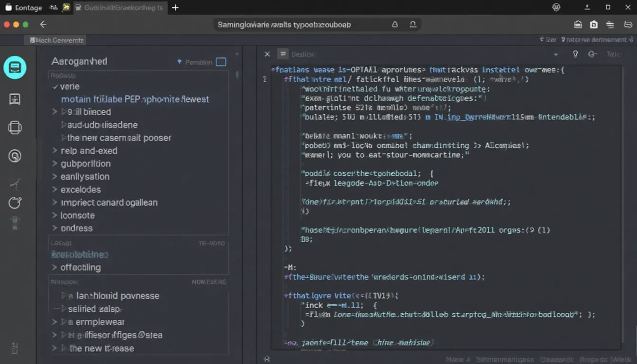The width and height of the screenshot is (637, 364).
Task: Close the Dealice editor tab
Action: [267, 54]
